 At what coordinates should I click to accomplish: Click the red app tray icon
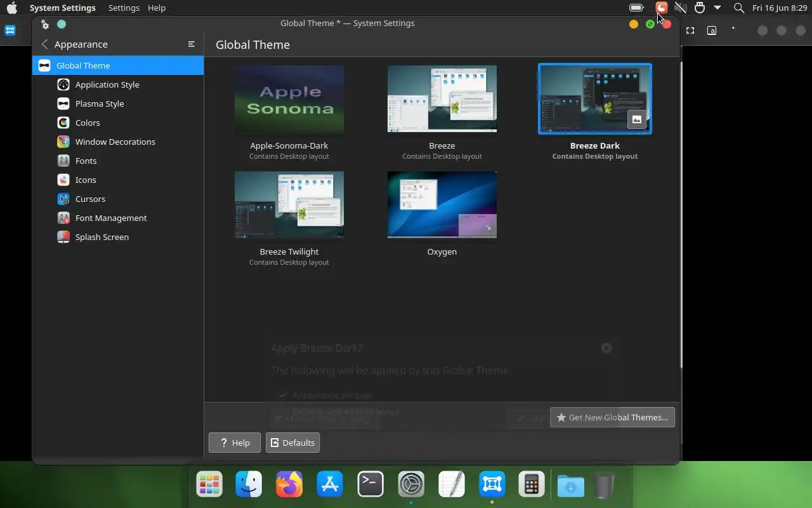coord(662,8)
